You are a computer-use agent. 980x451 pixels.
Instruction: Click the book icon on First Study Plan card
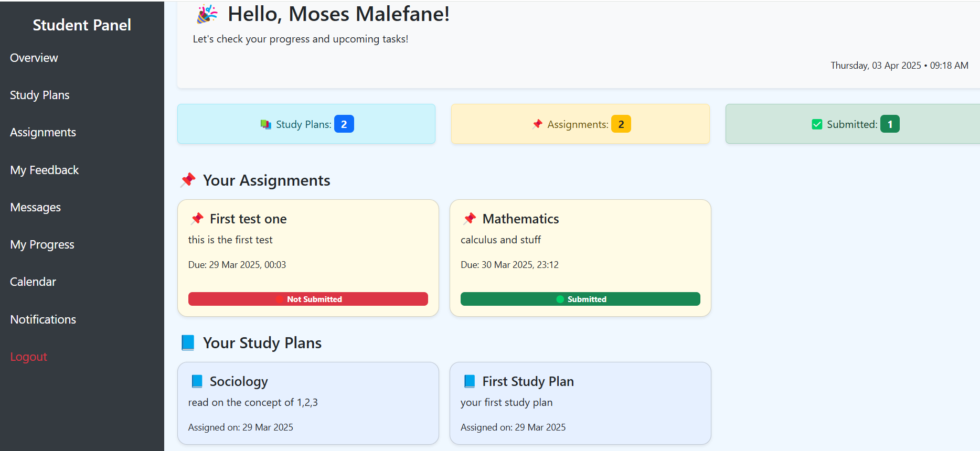470,381
